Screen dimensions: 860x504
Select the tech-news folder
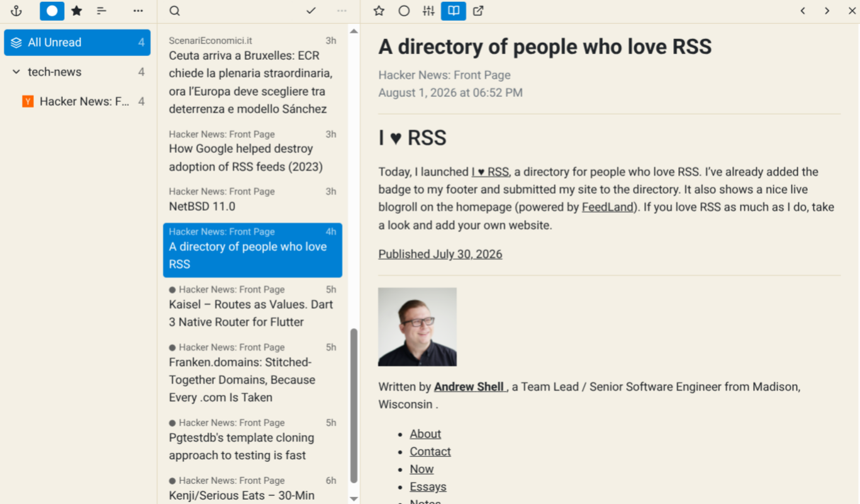click(x=77, y=72)
